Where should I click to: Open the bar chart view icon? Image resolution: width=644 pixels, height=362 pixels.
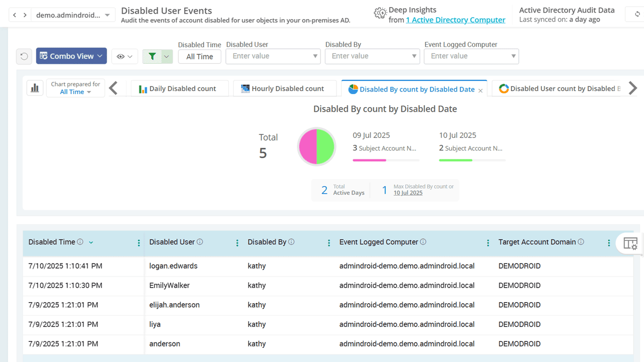point(35,88)
